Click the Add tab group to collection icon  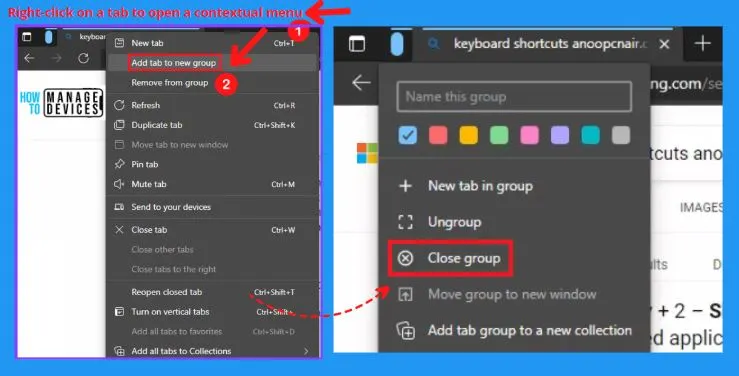click(405, 331)
